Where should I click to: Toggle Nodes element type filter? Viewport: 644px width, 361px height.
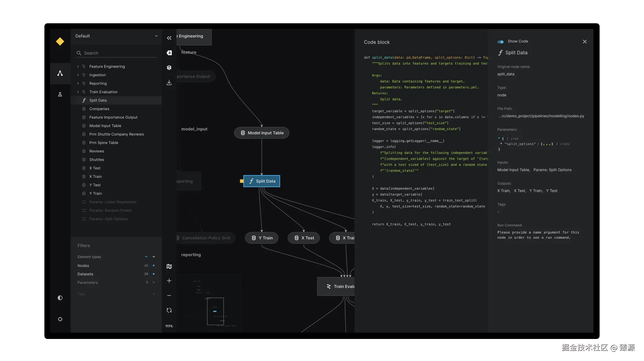click(153, 266)
